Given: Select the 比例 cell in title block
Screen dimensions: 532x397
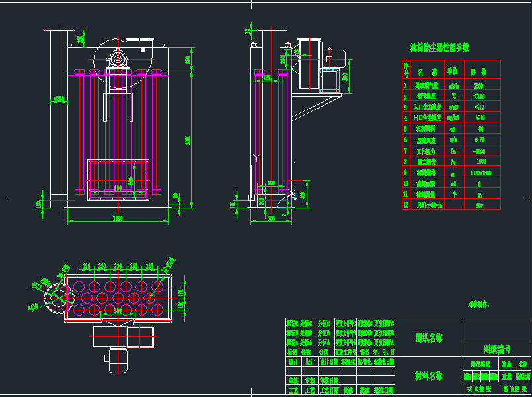Looking at the screenshot, I should click(523, 364).
